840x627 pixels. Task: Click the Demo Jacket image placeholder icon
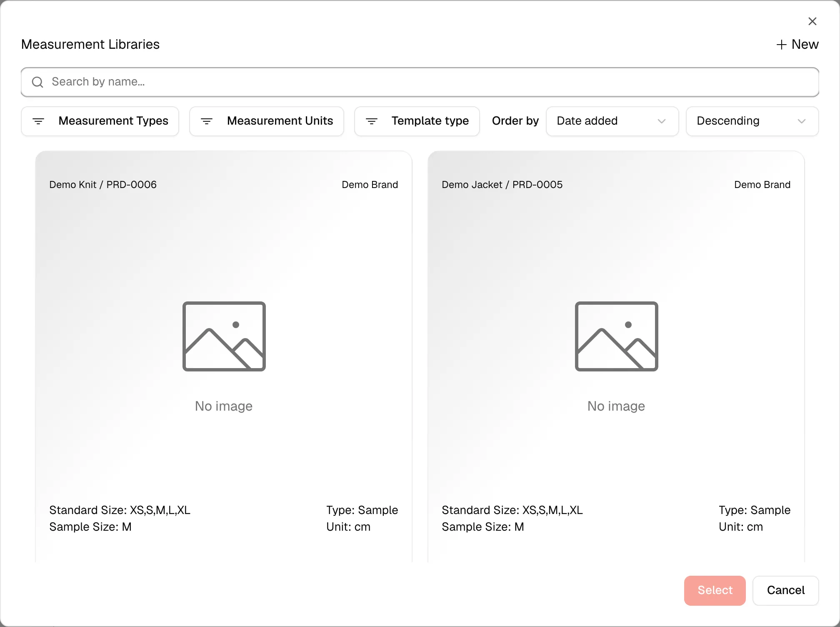(617, 336)
